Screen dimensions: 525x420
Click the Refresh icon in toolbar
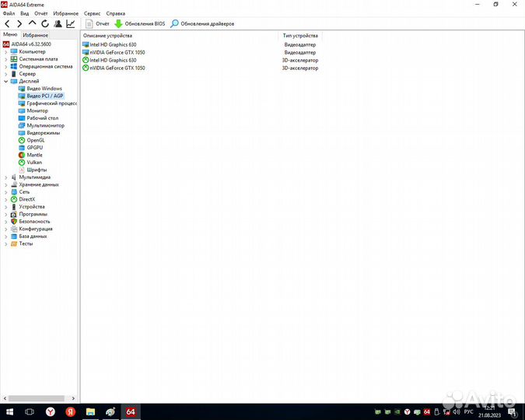(x=45, y=24)
